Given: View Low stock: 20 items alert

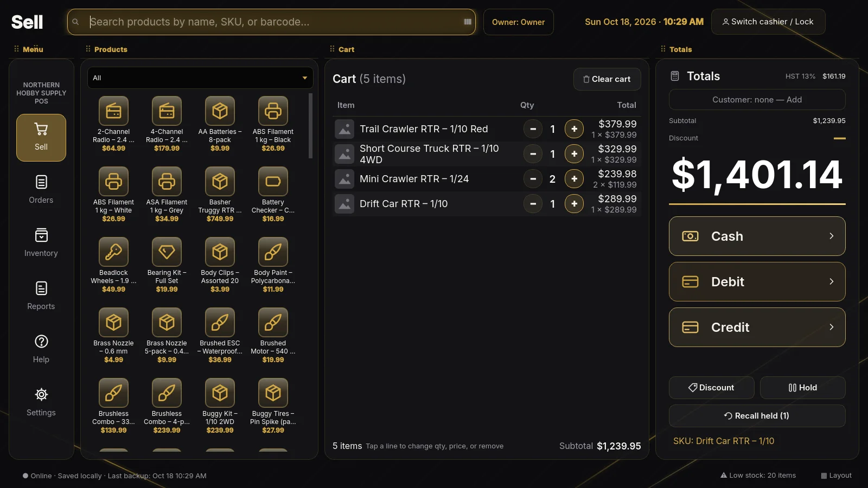Looking at the screenshot, I should pos(758,476).
